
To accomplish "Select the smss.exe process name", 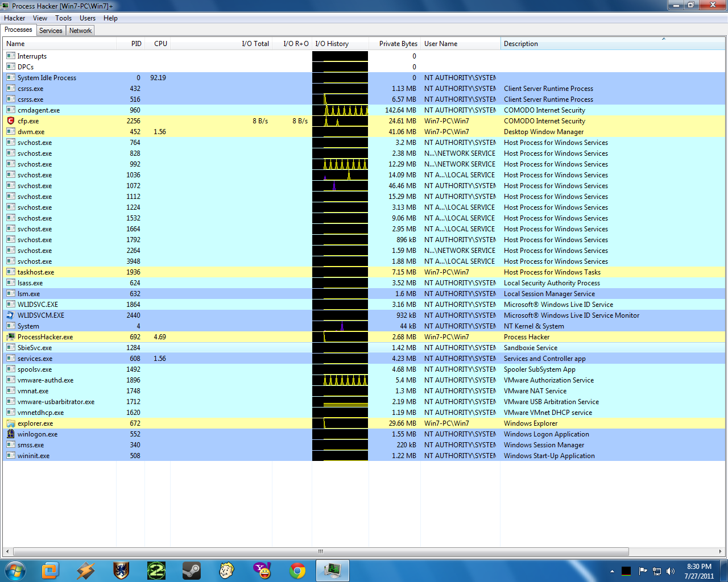I will click(x=31, y=445).
